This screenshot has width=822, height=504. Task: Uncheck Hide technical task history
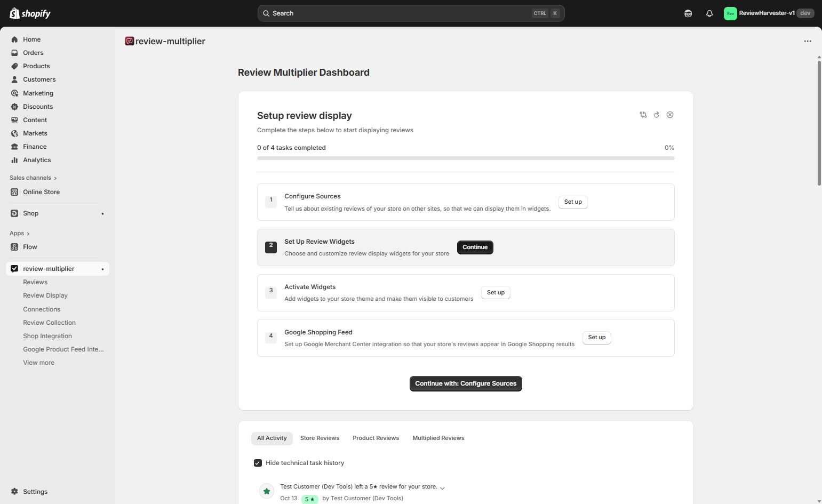click(x=258, y=463)
